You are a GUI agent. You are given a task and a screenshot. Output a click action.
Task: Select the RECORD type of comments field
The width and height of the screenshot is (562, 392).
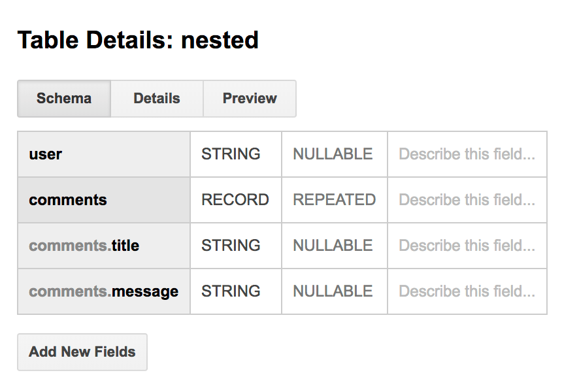(x=235, y=200)
